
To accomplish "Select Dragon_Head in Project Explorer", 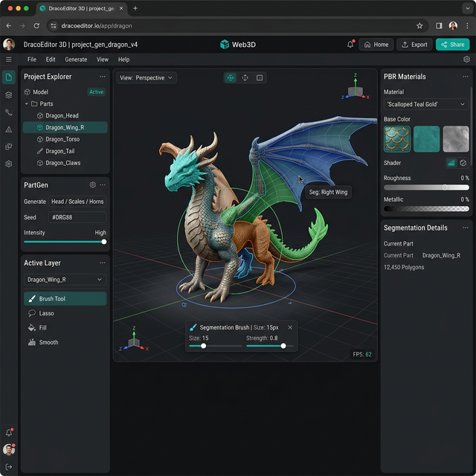I will point(65,116).
